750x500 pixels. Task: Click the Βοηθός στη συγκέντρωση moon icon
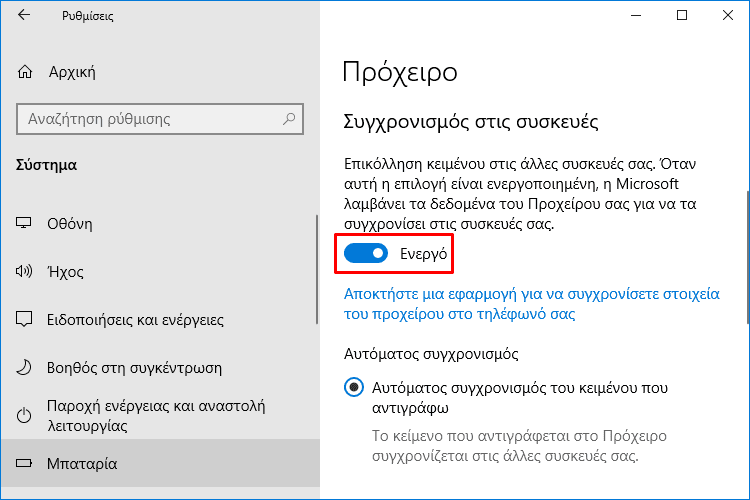23,367
